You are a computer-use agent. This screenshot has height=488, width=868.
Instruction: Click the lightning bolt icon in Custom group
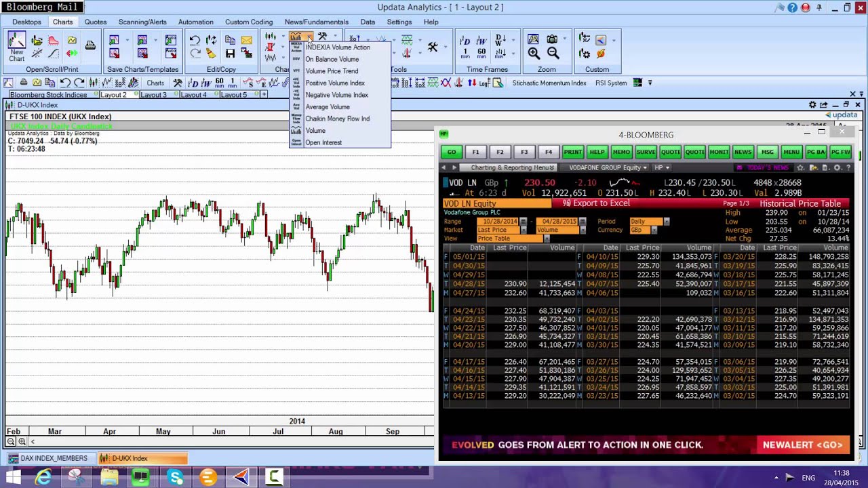[x=601, y=54]
